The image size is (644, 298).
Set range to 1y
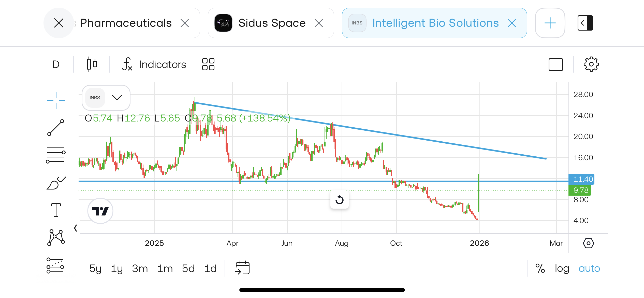pyautogui.click(x=117, y=268)
